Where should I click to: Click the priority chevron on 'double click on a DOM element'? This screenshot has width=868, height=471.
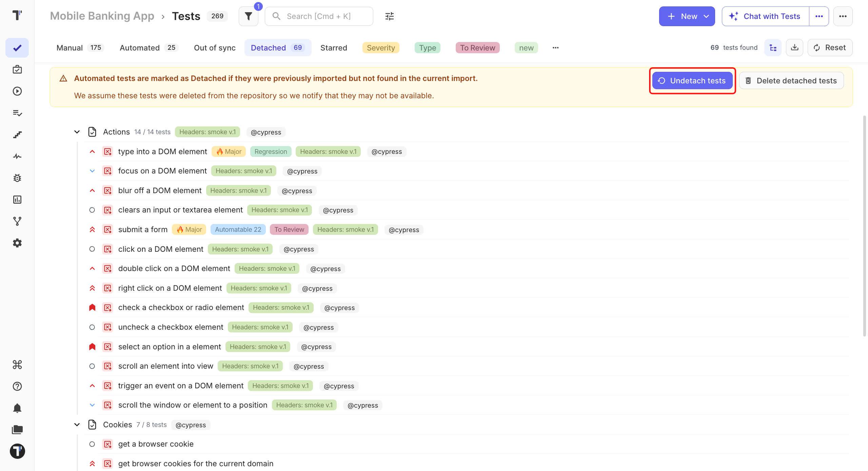pyautogui.click(x=92, y=269)
